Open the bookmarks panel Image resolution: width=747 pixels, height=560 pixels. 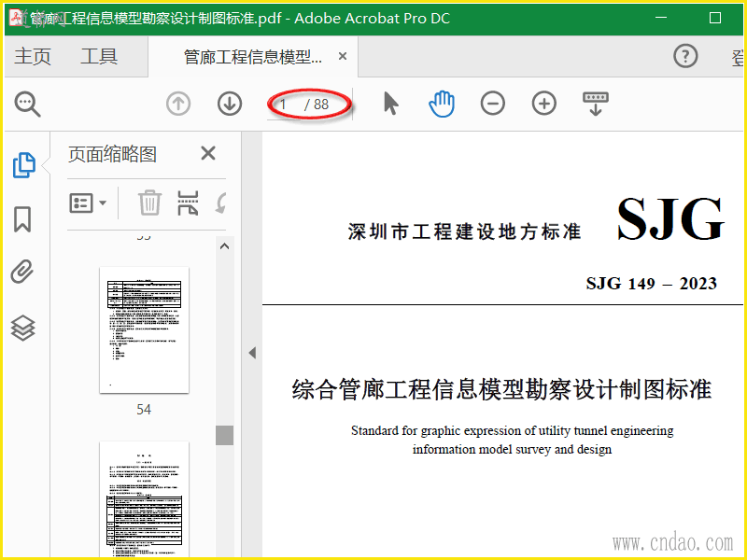tap(22, 219)
